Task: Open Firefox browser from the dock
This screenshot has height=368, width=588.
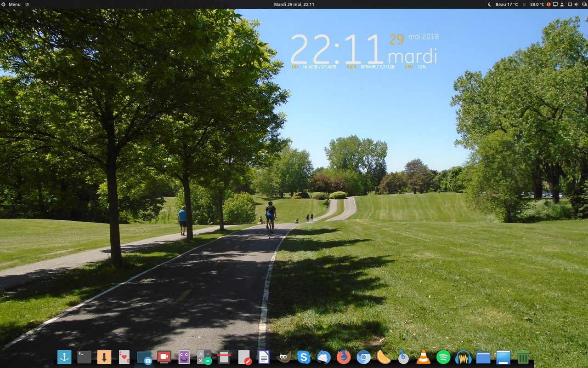Action: (x=344, y=357)
